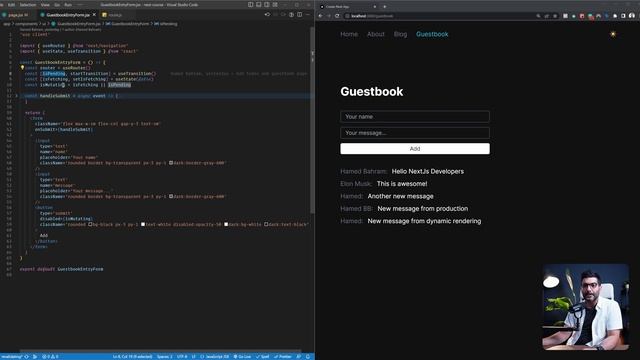Image resolution: width=640 pixels, height=360 pixels.
Task: Click the dark:bg-white color swatch
Action: pyautogui.click(x=226, y=224)
